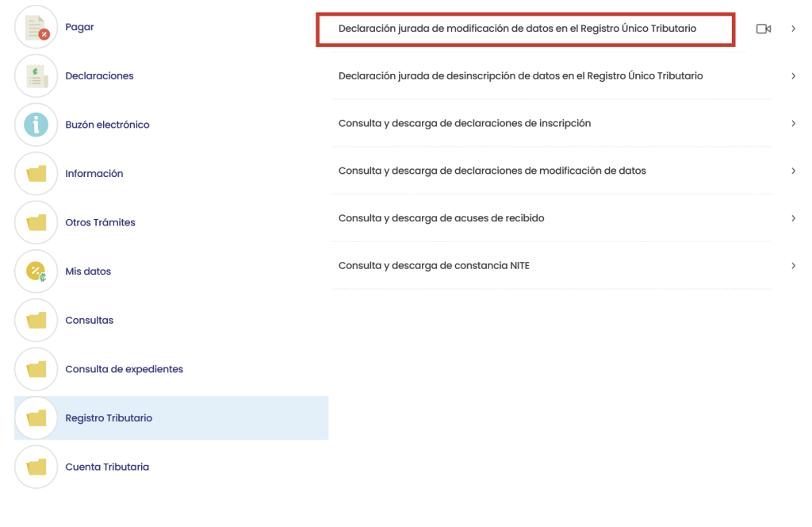
Task: Click the Mis datos percent icon
Action: [36, 271]
